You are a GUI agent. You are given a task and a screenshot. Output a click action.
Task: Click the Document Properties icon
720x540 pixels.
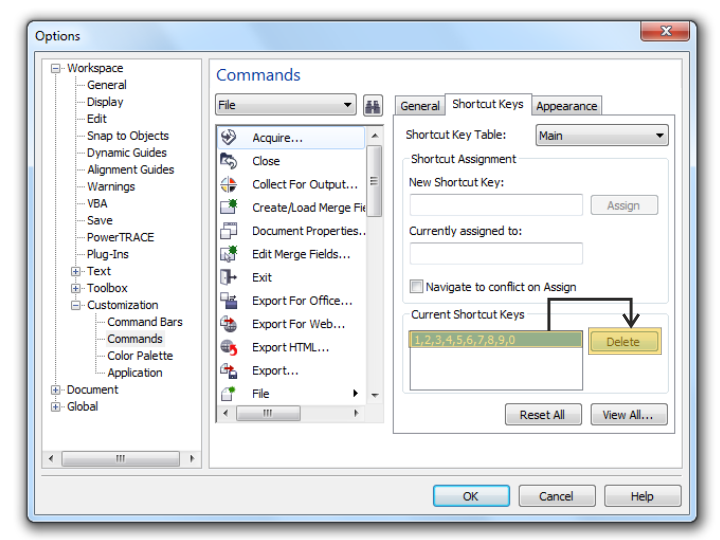[229, 231]
